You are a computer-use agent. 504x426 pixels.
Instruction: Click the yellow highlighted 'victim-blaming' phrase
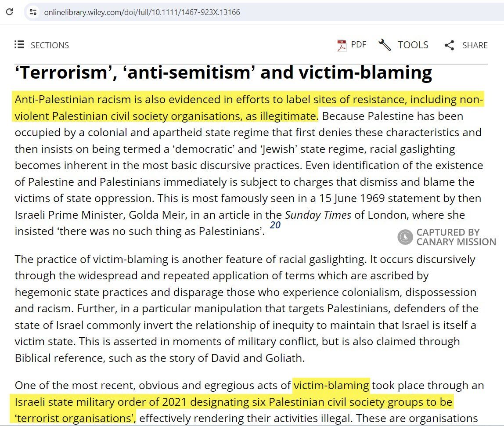331,386
